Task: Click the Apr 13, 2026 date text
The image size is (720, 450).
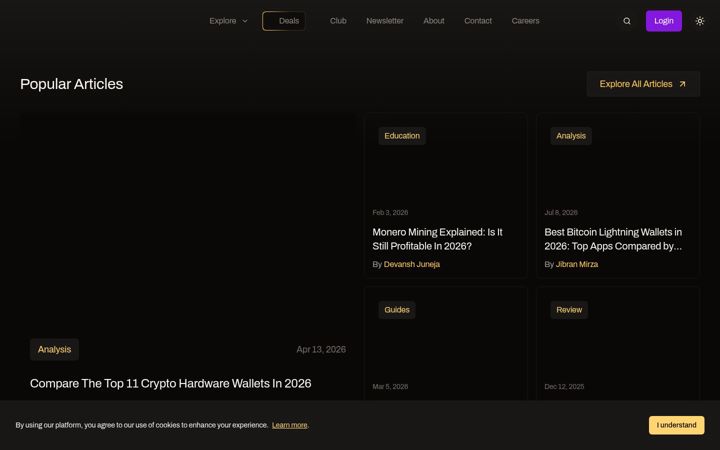Action: point(321,349)
